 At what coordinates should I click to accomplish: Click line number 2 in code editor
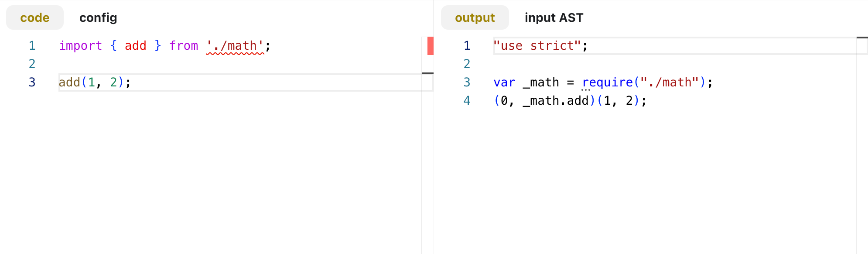point(32,64)
